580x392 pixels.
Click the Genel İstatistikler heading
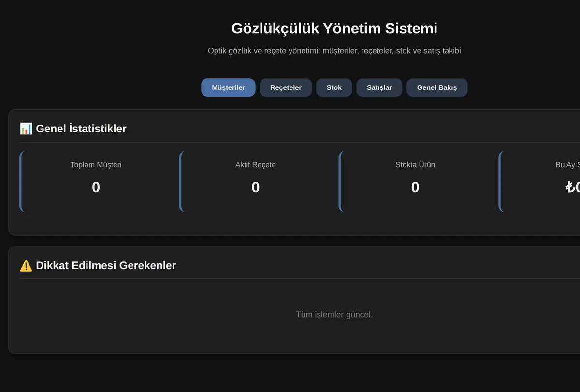[x=81, y=129]
